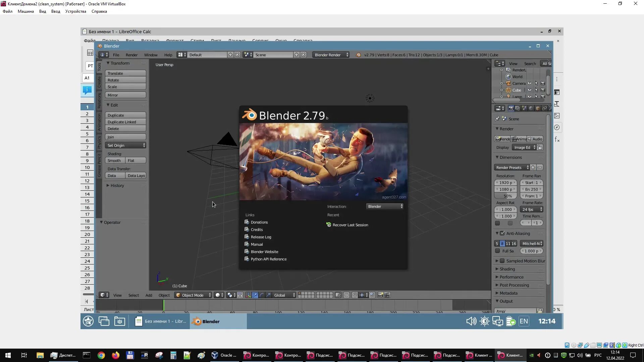
Task: Click the /tmp/ output path field
Action: 515,311
